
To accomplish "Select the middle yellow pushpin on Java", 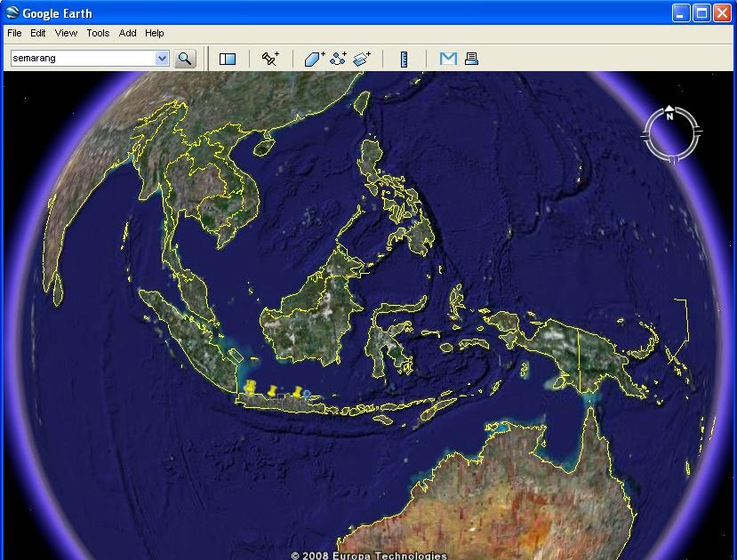I will pos(272,391).
